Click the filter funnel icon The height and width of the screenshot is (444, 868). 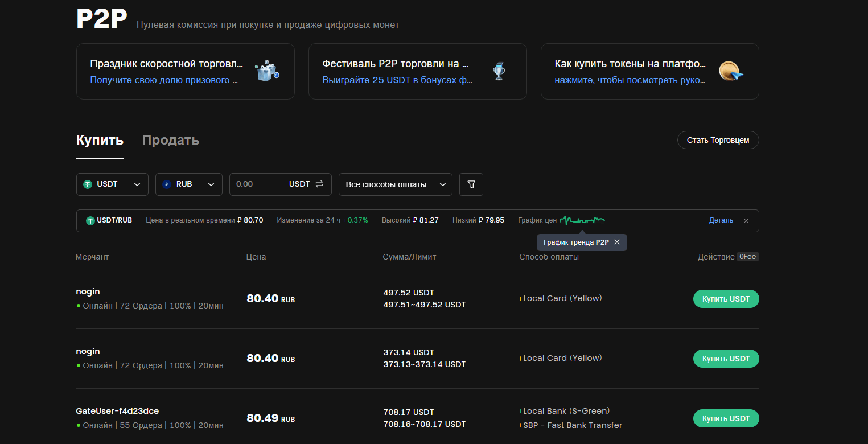471,184
